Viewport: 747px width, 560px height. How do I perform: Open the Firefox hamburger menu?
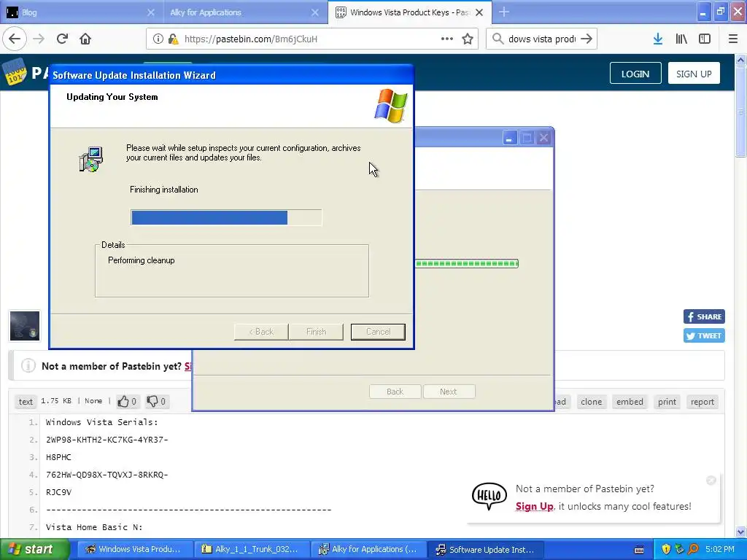pos(733,39)
